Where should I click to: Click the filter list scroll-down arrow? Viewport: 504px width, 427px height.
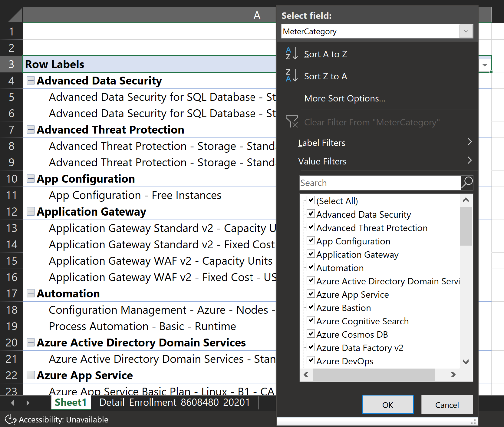(466, 362)
